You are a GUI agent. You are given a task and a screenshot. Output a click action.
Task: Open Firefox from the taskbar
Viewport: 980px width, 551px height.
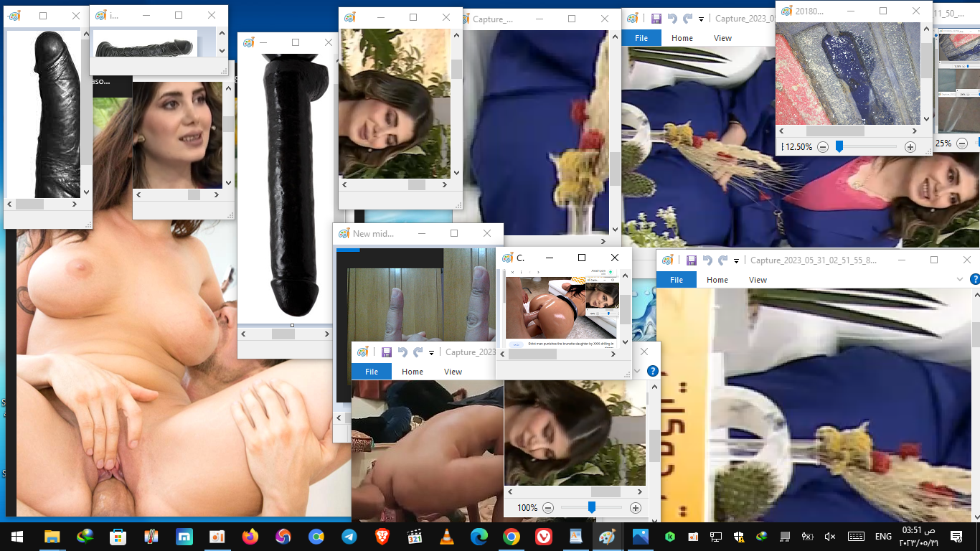[250, 537]
